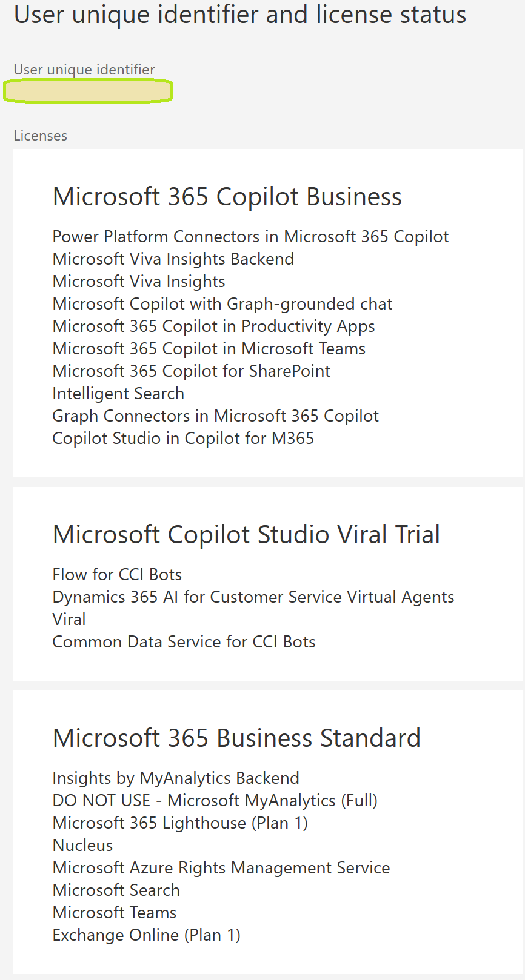
Task: Select Microsoft Copilot Studio Viral Trial heading
Action: pyautogui.click(x=246, y=535)
